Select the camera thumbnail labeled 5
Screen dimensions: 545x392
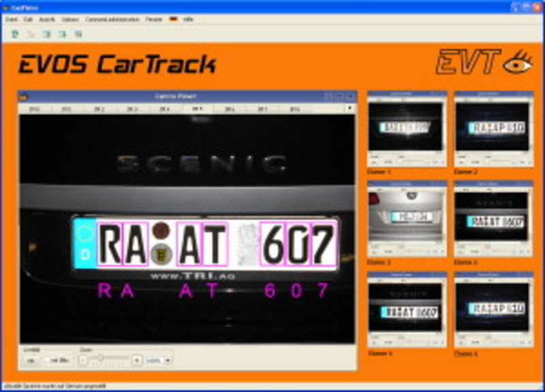point(407,310)
